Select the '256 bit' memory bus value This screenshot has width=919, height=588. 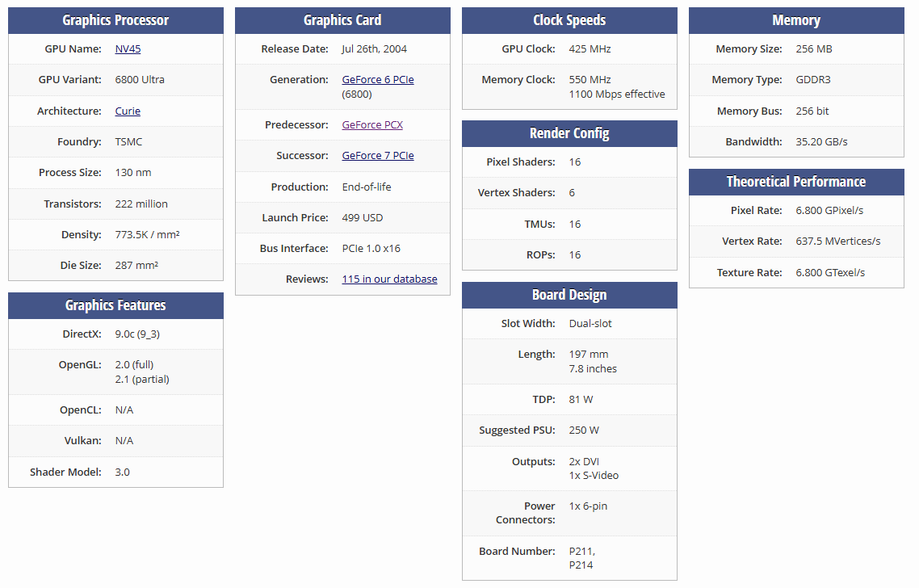click(x=812, y=111)
